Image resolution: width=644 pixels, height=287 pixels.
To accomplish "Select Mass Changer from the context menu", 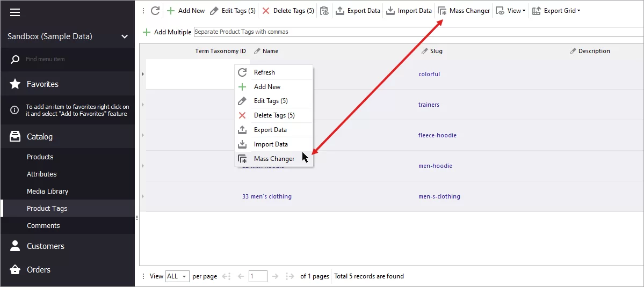I will [274, 159].
